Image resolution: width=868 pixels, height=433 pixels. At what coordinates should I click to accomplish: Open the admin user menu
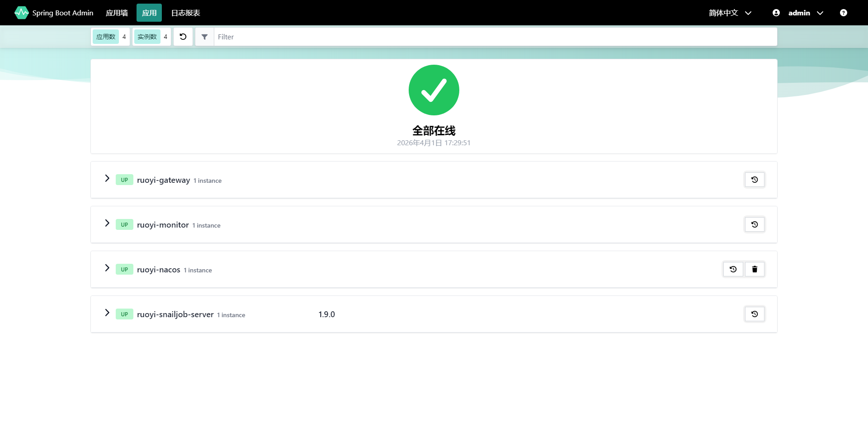coord(798,13)
